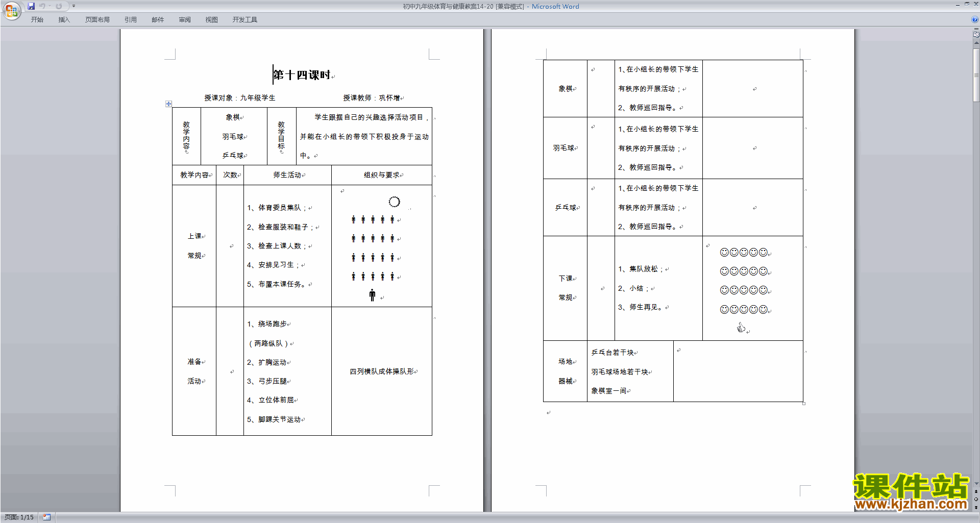Viewport: 980px width, 523px height.
Task: Click the line 3、弓步压腿
Action: 267,381
